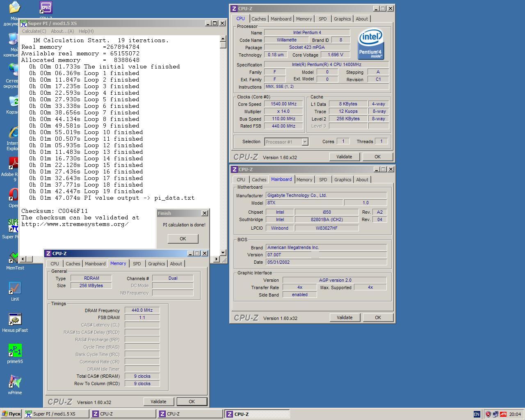
Task: Click the Memory Type RDRAM field
Action: pos(91,278)
